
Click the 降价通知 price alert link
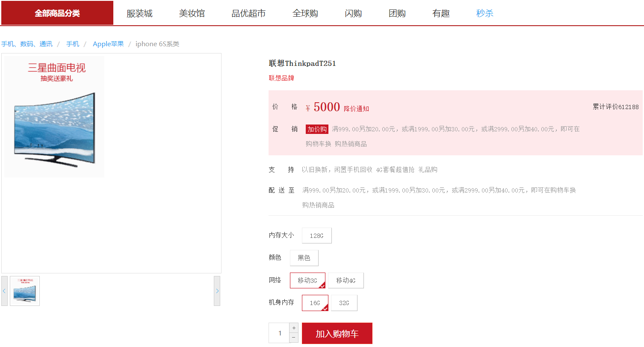(x=356, y=109)
